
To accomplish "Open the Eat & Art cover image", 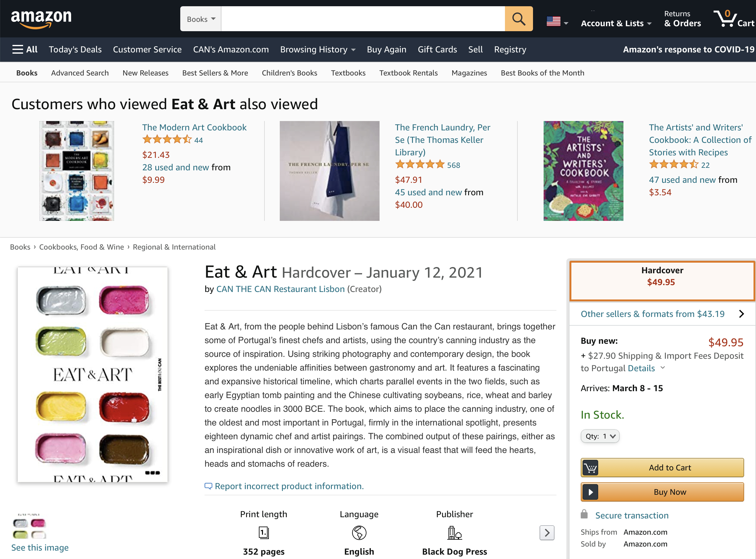I will click(92, 374).
